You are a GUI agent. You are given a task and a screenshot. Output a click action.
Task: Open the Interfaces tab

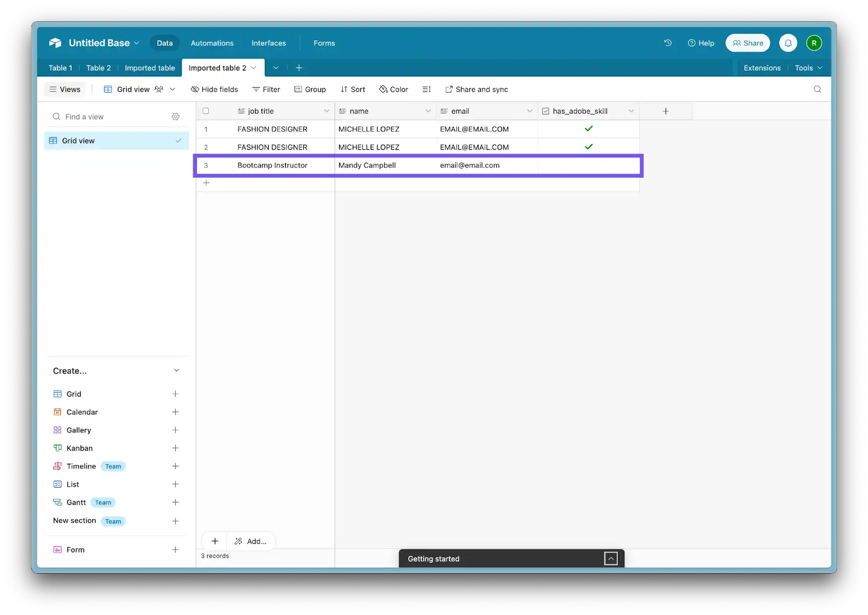point(269,43)
